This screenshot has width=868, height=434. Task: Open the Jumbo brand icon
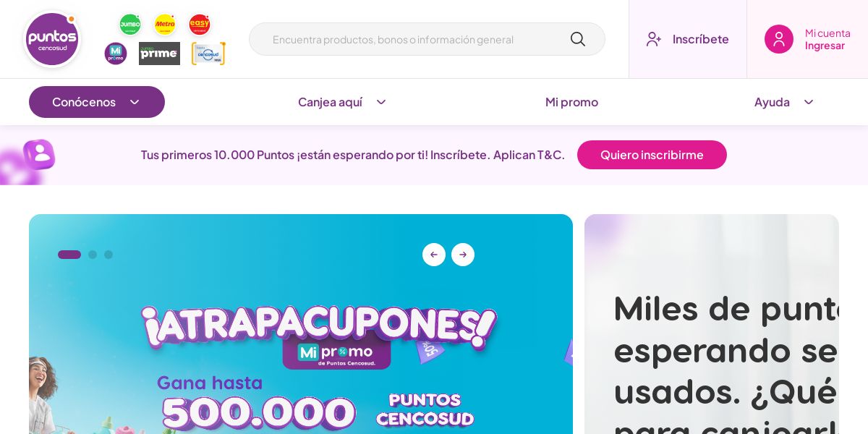pyautogui.click(x=130, y=25)
